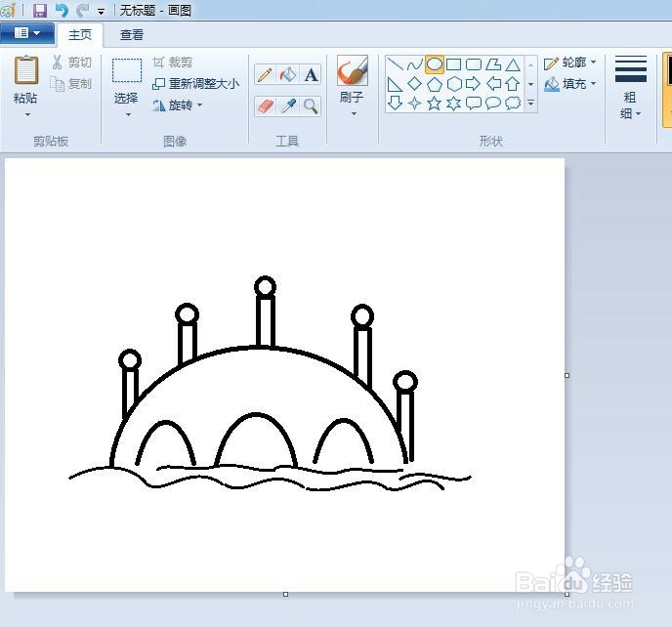Select the Pentagon shape
This screenshot has width=672, height=627.
click(434, 84)
